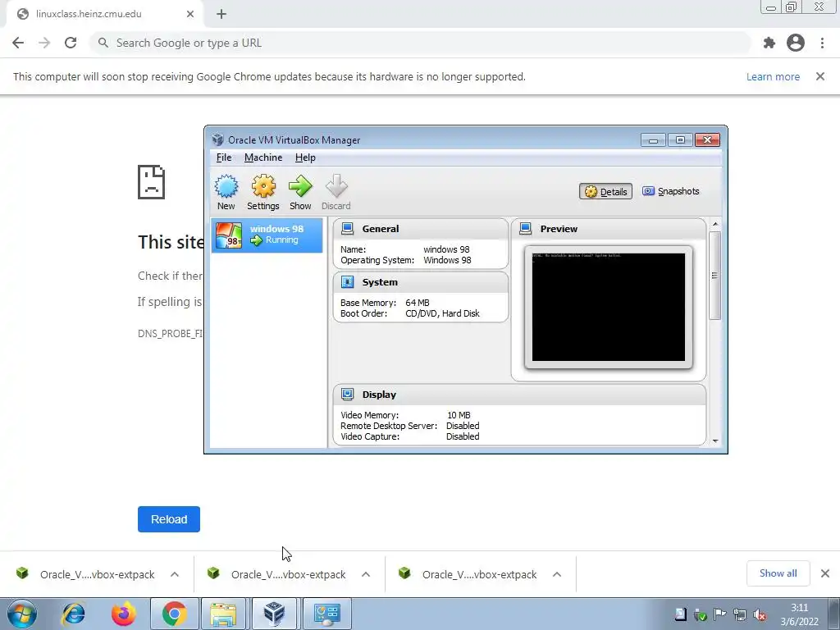The height and width of the screenshot is (630, 840).
Task: Click the Chrome back arrow
Action: coord(18,43)
